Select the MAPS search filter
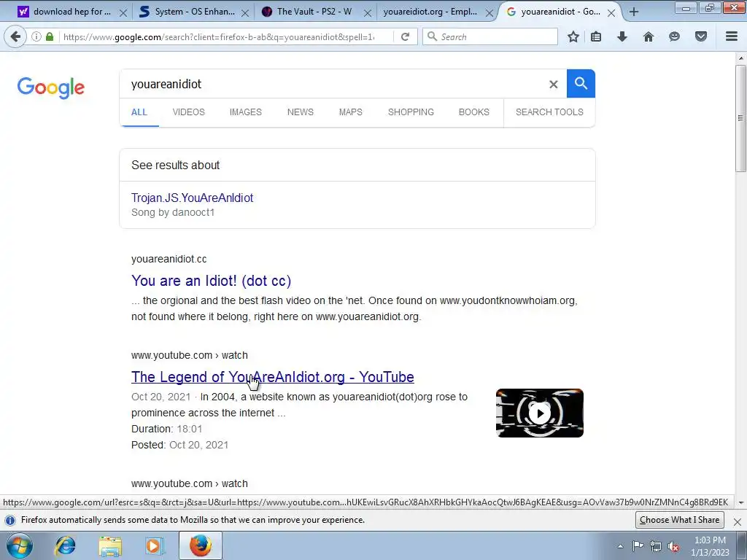This screenshot has height=560, width=747. [x=351, y=112]
